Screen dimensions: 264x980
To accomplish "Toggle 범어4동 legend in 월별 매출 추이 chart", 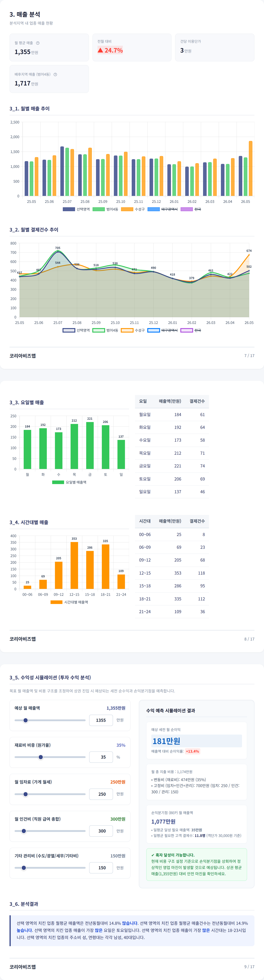I will pos(106,209).
